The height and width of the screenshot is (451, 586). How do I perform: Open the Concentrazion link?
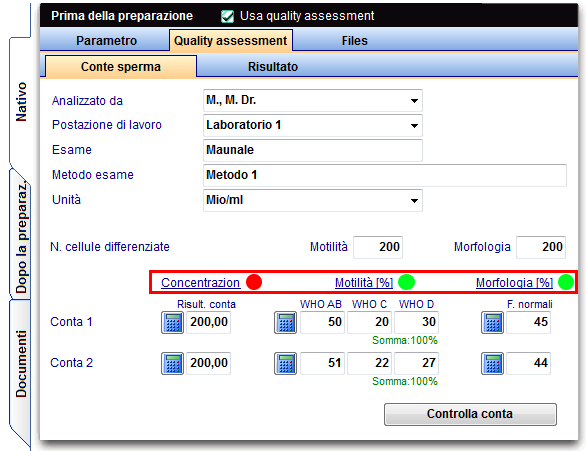tap(200, 282)
